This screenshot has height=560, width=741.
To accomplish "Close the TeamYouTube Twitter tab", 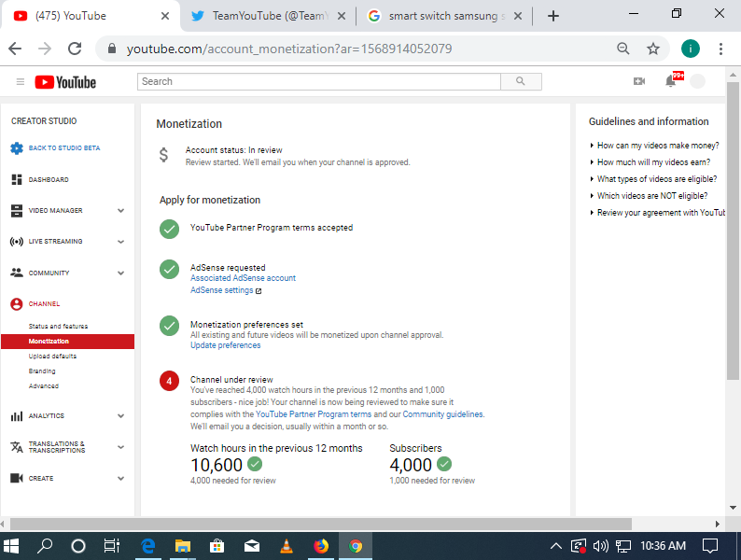I will point(342,16).
